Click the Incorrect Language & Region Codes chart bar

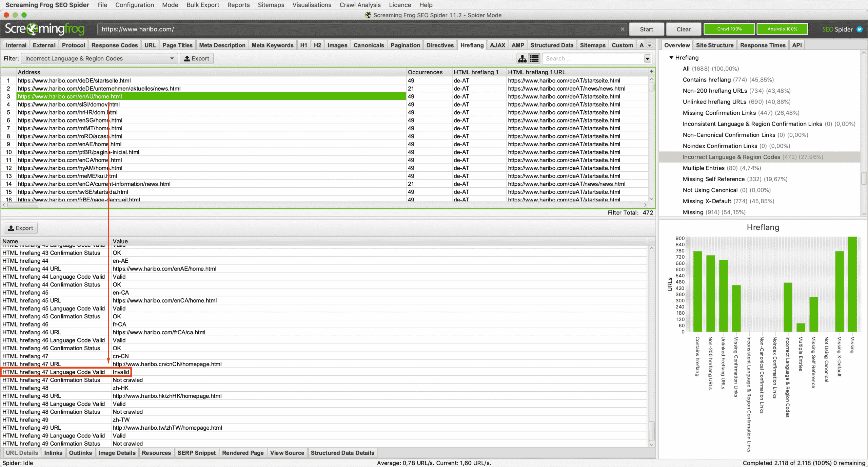tap(788, 307)
